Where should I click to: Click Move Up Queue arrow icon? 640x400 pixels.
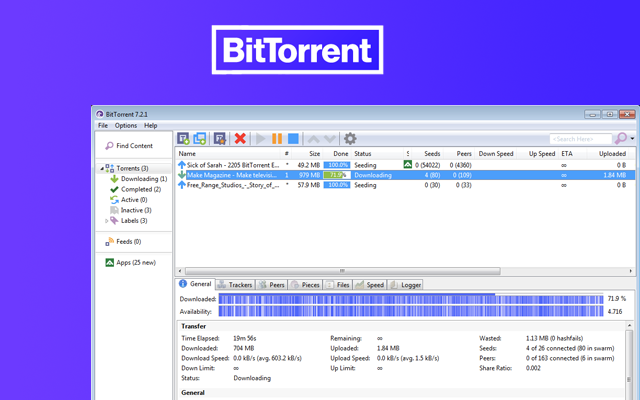coord(313,139)
